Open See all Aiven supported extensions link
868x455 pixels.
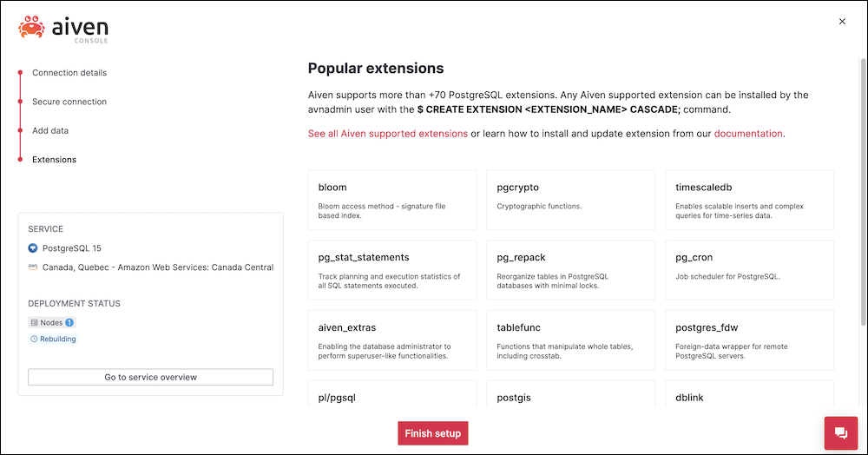(x=387, y=134)
